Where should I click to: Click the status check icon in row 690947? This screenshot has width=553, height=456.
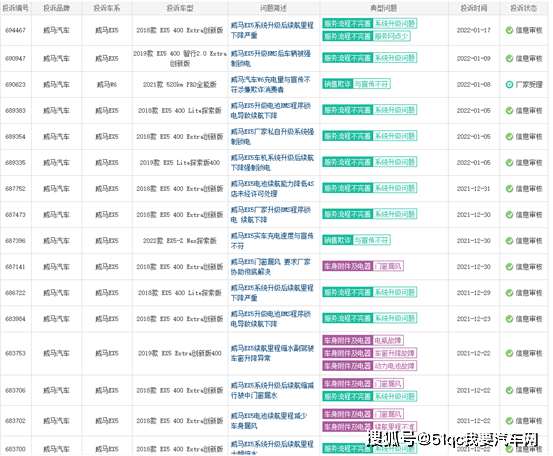click(509, 59)
